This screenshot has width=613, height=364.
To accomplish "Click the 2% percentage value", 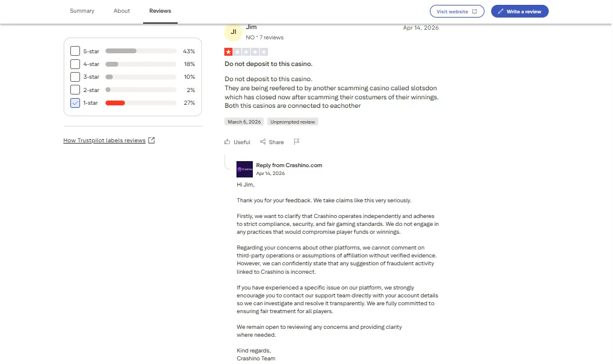I will (x=191, y=90).
